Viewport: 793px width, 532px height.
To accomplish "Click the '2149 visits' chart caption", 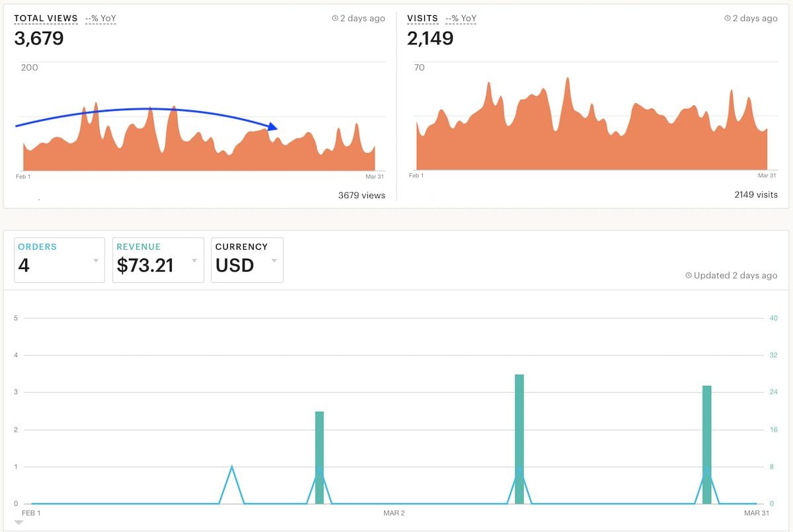I will pyautogui.click(x=756, y=195).
